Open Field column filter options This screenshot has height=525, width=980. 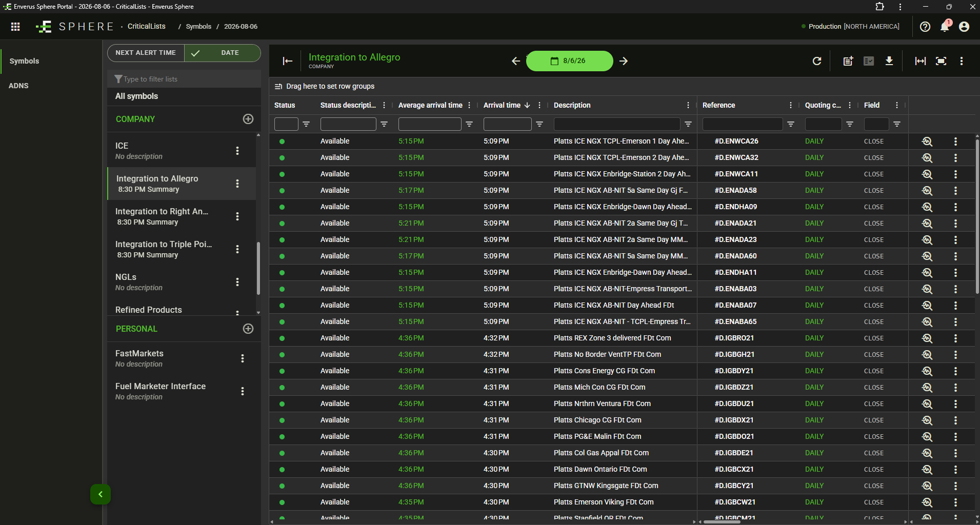pos(897,124)
